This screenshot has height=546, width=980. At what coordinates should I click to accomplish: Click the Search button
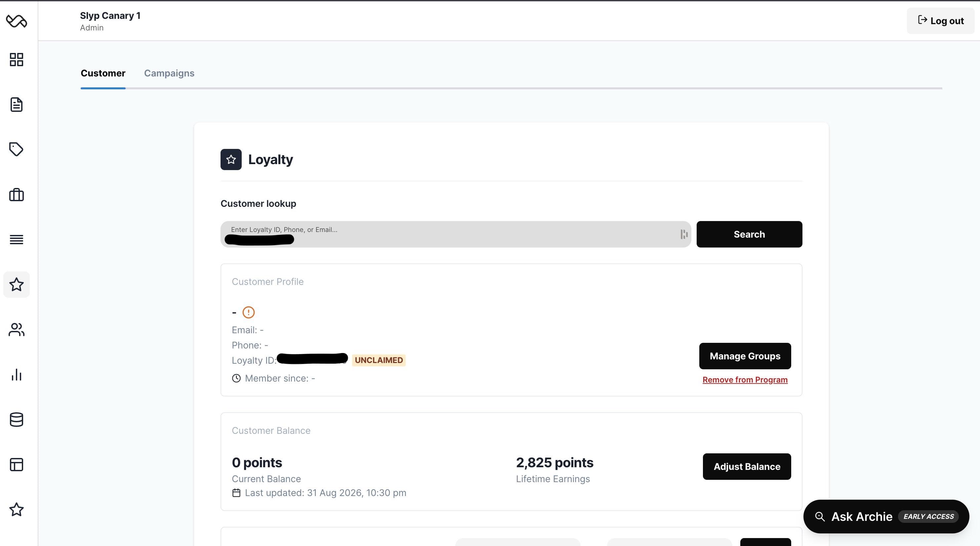coord(749,234)
